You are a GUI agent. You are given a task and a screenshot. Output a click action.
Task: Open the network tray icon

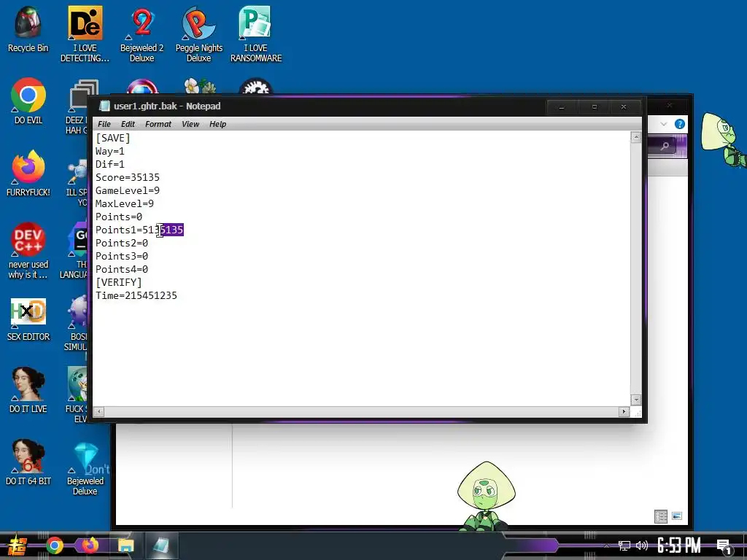pyautogui.click(x=624, y=545)
